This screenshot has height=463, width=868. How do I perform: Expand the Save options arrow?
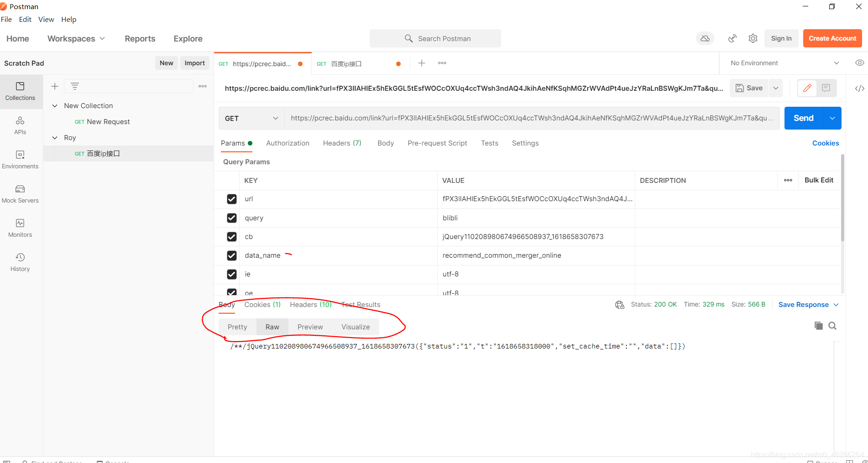click(776, 88)
